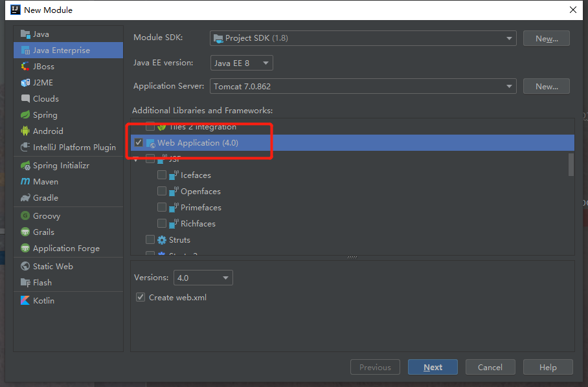This screenshot has width=588, height=387.
Task: Enable the Openfaces checkbox
Action: 162,191
